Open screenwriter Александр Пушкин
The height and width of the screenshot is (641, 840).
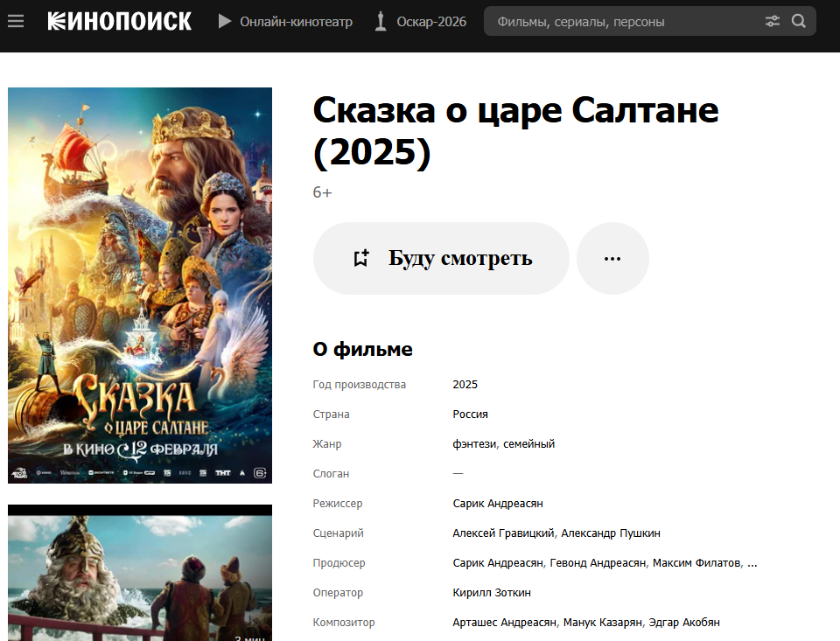pos(611,533)
